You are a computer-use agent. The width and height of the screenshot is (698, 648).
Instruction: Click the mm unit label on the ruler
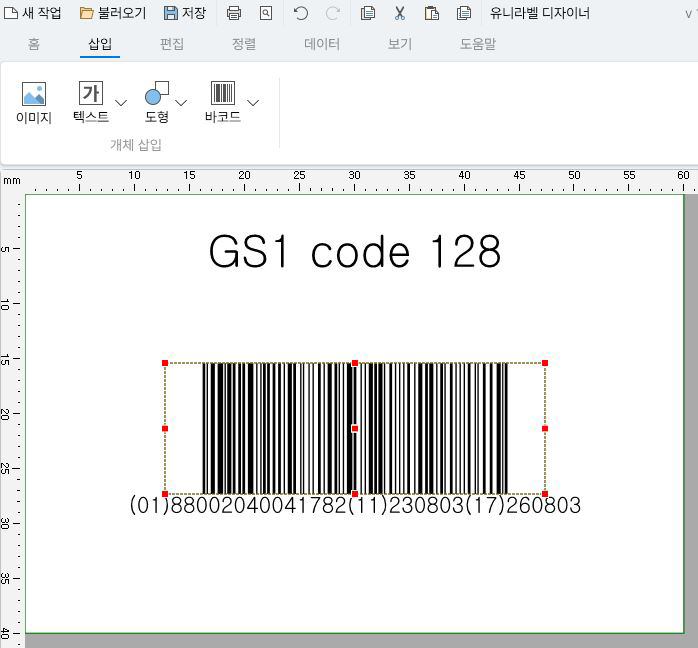[12, 181]
